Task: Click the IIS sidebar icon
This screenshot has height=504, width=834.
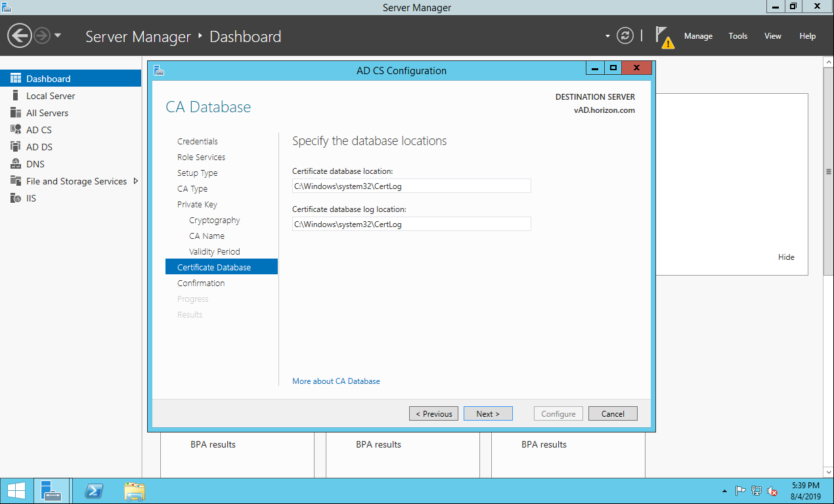Action: coord(16,198)
